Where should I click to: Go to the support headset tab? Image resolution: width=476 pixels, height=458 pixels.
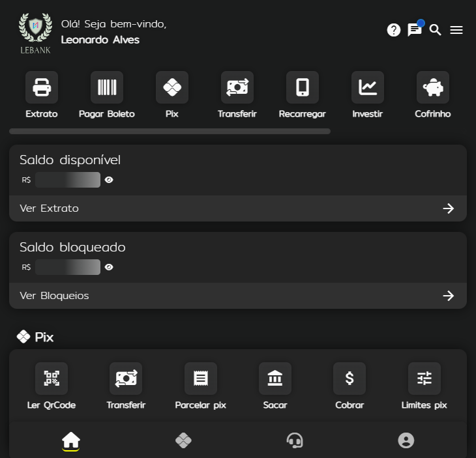pyautogui.click(x=295, y=441)
